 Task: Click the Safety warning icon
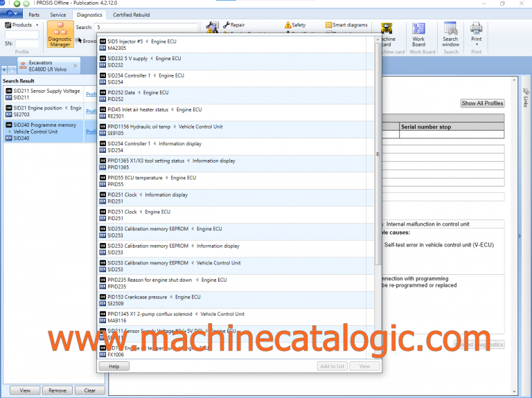287,25
